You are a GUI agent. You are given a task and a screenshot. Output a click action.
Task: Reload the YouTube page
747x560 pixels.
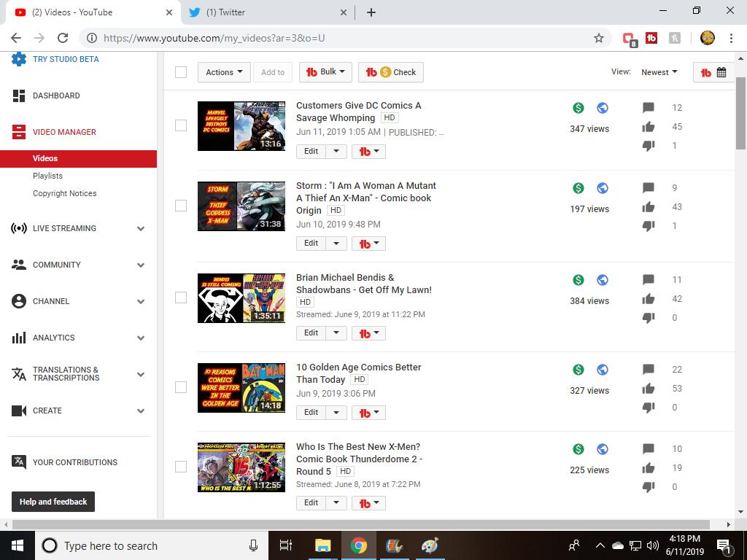[63, 38]
